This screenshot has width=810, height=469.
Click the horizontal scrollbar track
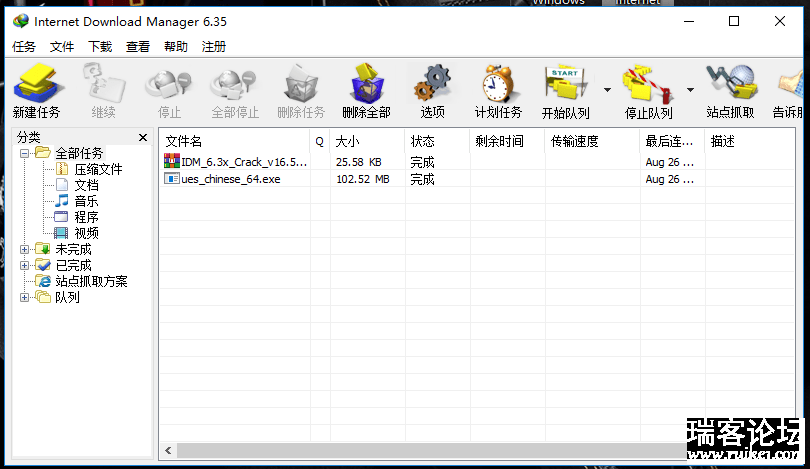[432, 450]
